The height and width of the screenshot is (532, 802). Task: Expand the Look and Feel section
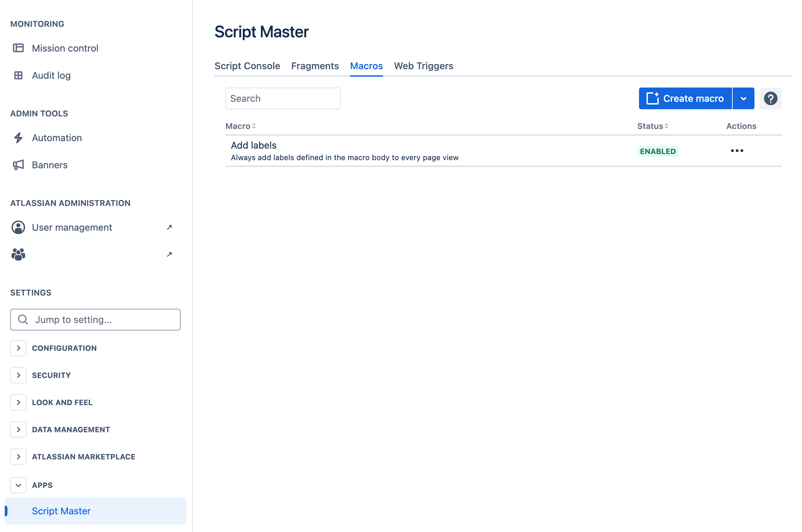[18, 402]
